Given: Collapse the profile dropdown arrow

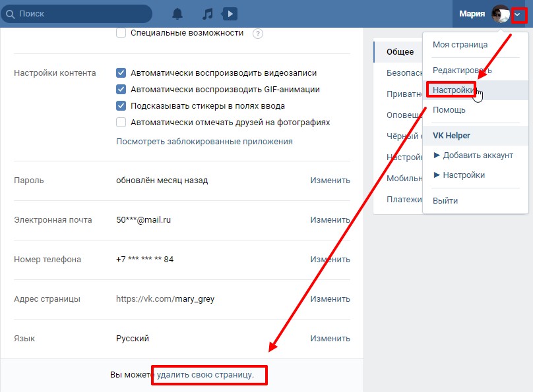Looking at the screenshot, I should (517, 14).
